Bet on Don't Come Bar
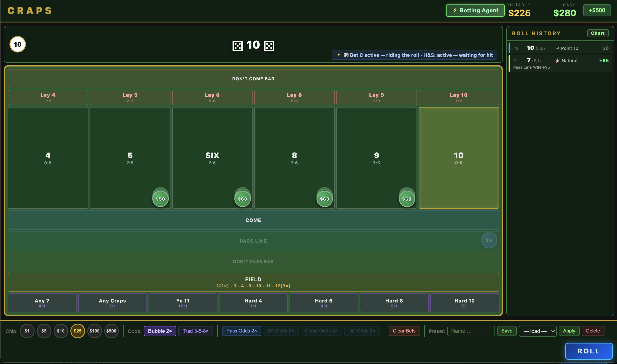617x364 pixels. pyautogui.click(x=253, y=79)
